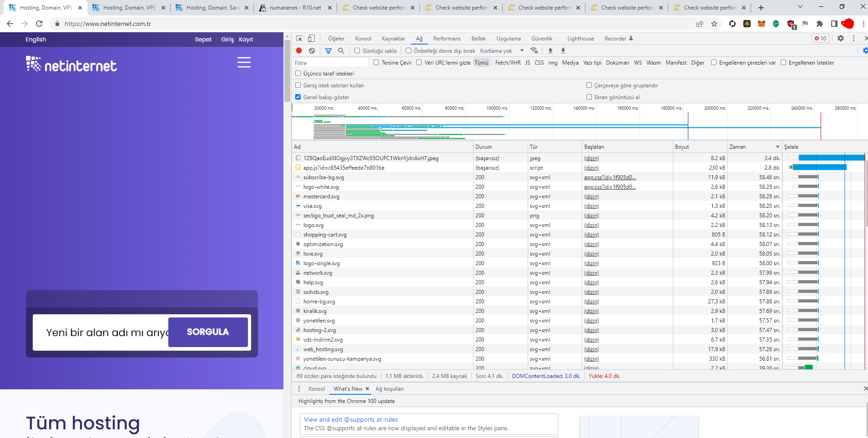Open network search with the magnifier icon

pyautogui.click(x=341, y=51)
